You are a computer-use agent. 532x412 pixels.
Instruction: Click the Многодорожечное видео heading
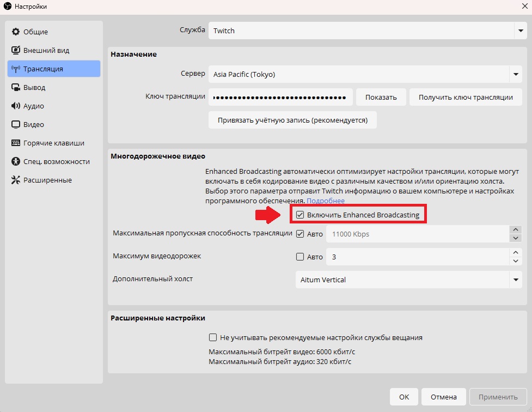[158, 156]
